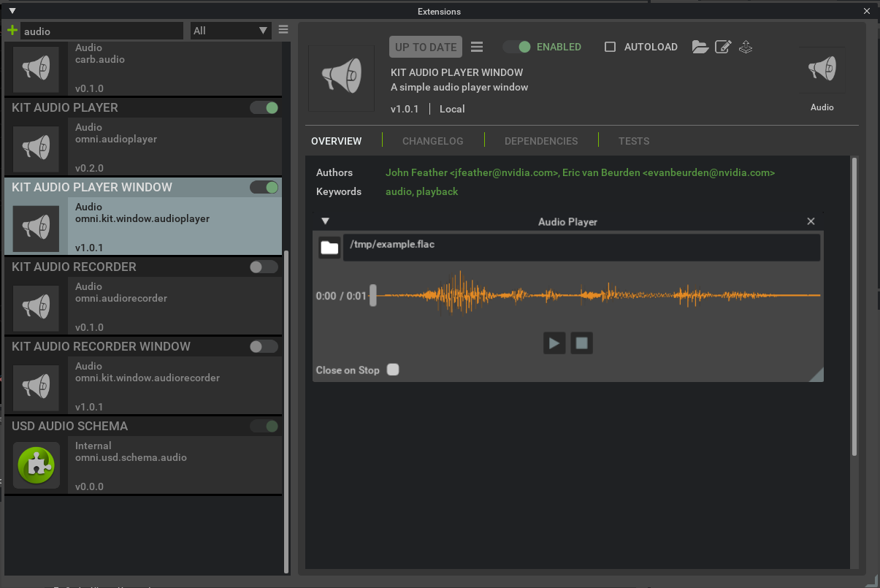Image resolution: width=880 pixels, height=588 pixels.
Task: Open the CHANGELOG tab
Action: (433, 141)
